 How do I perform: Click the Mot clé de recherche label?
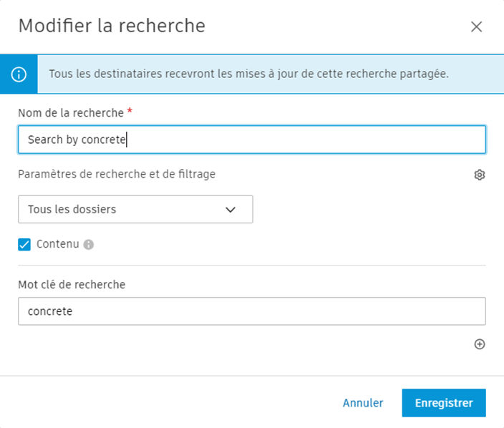[72, 285]
